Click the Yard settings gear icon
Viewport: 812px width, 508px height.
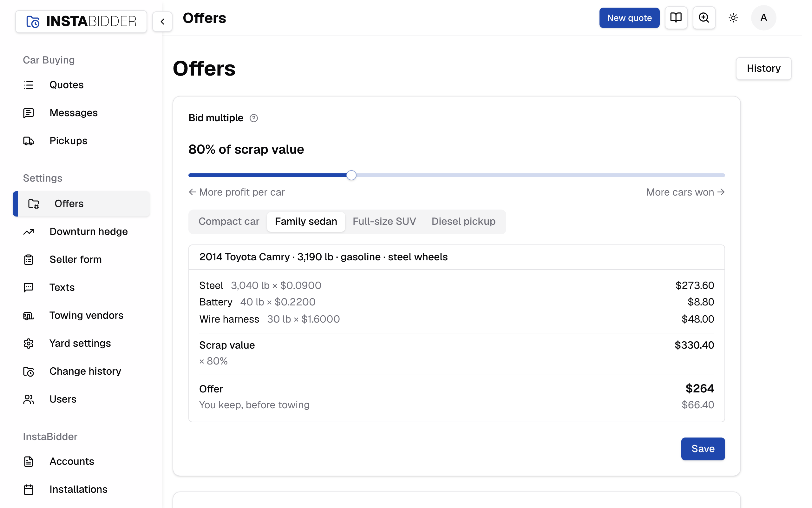click(x=29, y=343)
